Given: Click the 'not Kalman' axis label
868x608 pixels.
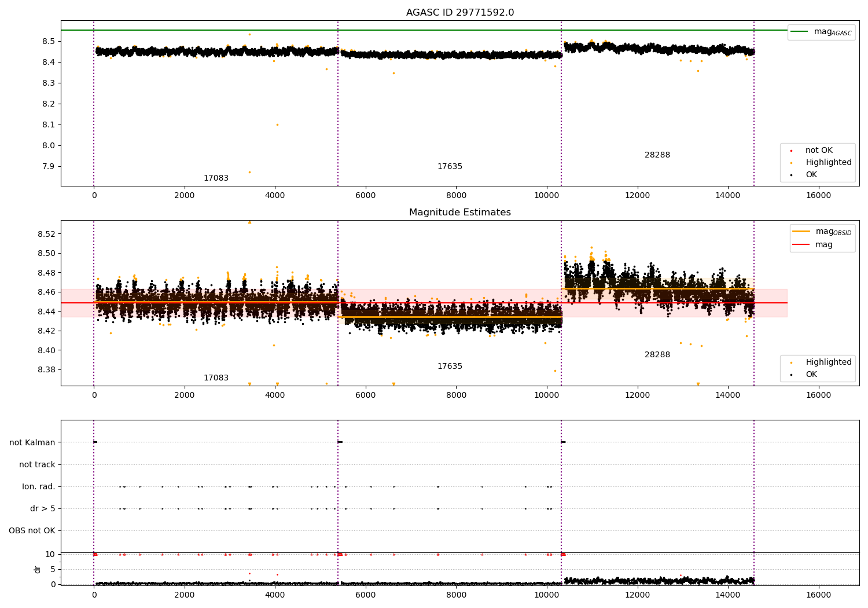Looking at the screenshot, I should [32, 443].
